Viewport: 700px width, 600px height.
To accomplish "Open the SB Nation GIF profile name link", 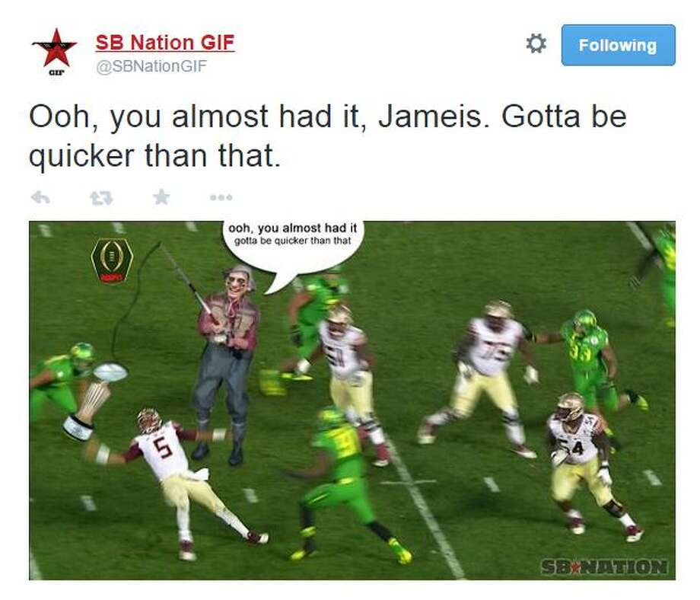I will (x=165, y=43).
